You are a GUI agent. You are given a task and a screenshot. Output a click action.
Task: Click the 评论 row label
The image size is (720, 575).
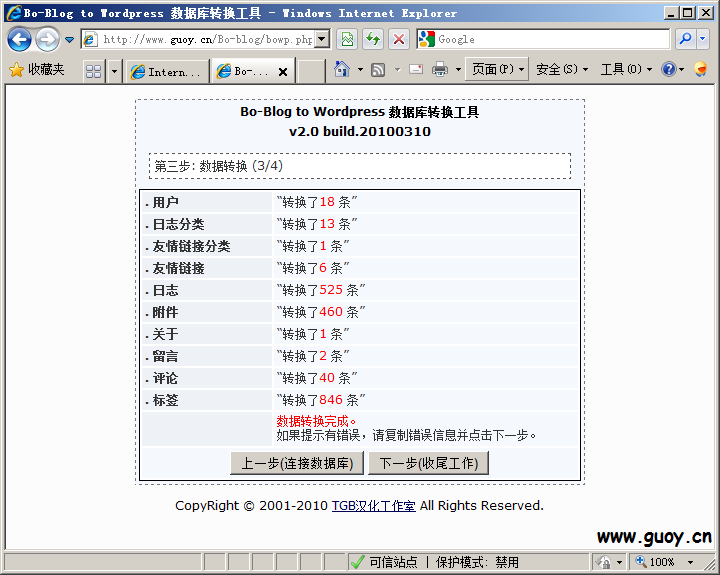coord(165,378)
